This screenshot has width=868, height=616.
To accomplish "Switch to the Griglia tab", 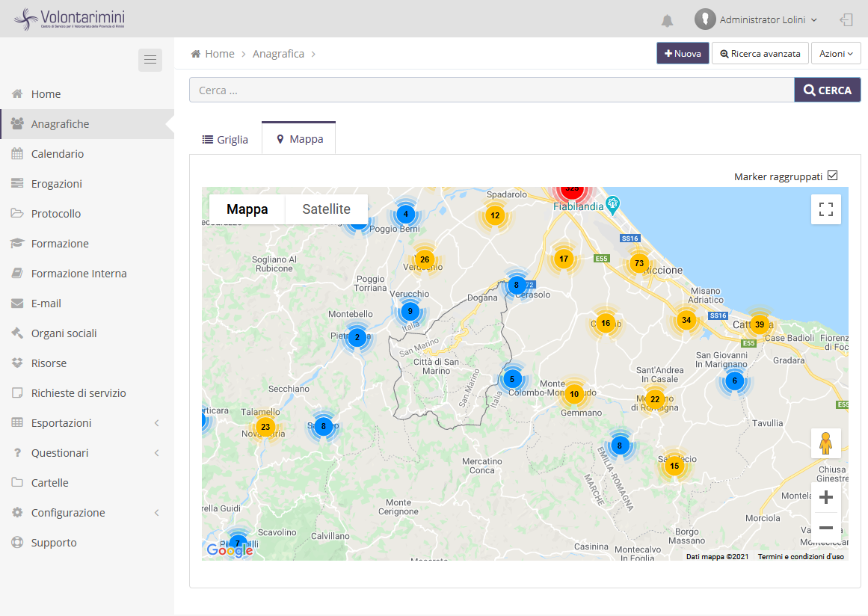I will click(x=225, y=140).
